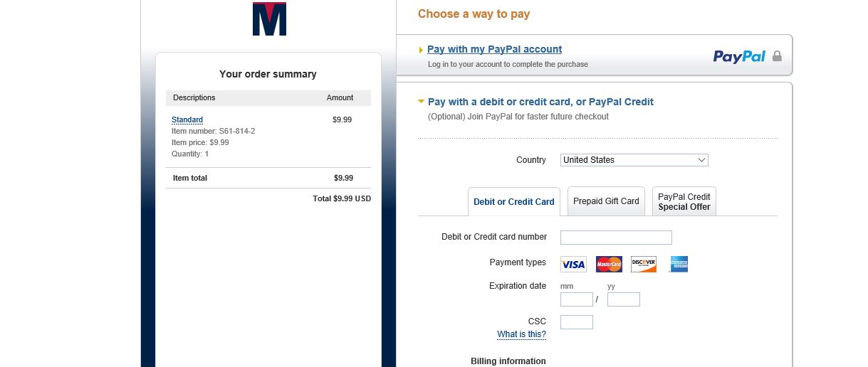The image size is (868, 367).
Task: Click the Visa card icon
Action: [573, 265]
